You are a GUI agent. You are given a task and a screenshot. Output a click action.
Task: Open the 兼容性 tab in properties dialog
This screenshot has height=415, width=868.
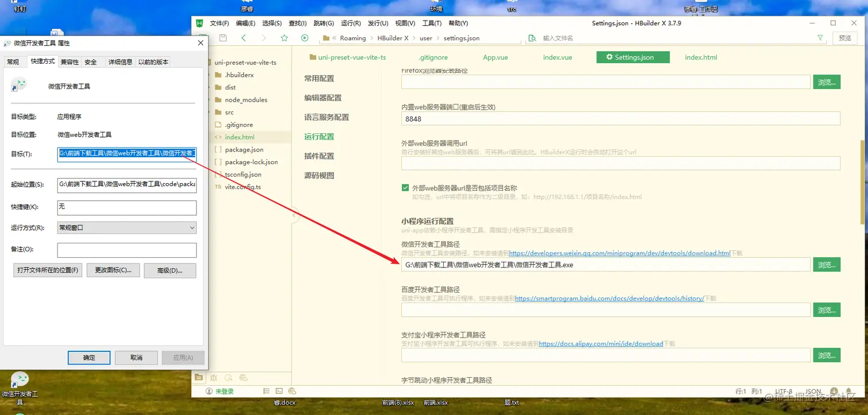click(x=69, y=62)
